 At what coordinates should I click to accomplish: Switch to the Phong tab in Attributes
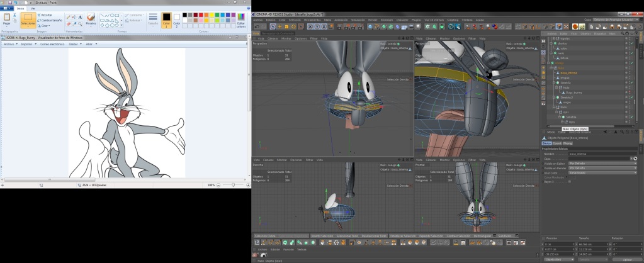[x=567, y=143]
